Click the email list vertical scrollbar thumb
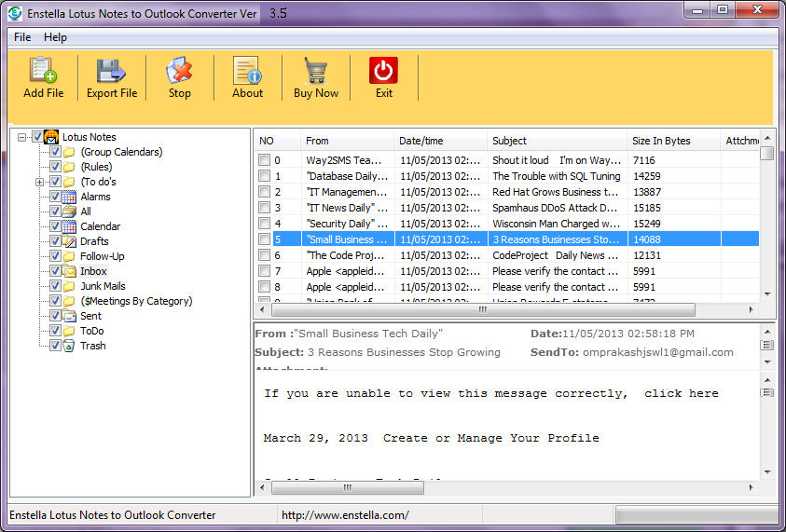This screenshot has height=532, width=786. tap(767, 153)
